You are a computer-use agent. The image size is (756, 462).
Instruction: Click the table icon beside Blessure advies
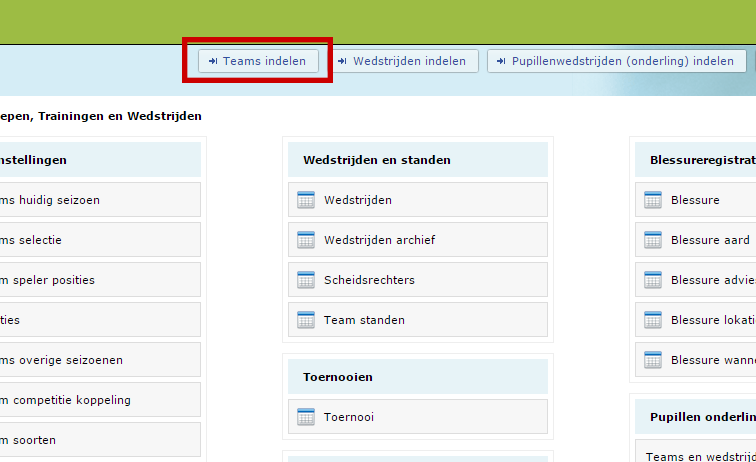point(653,280)
